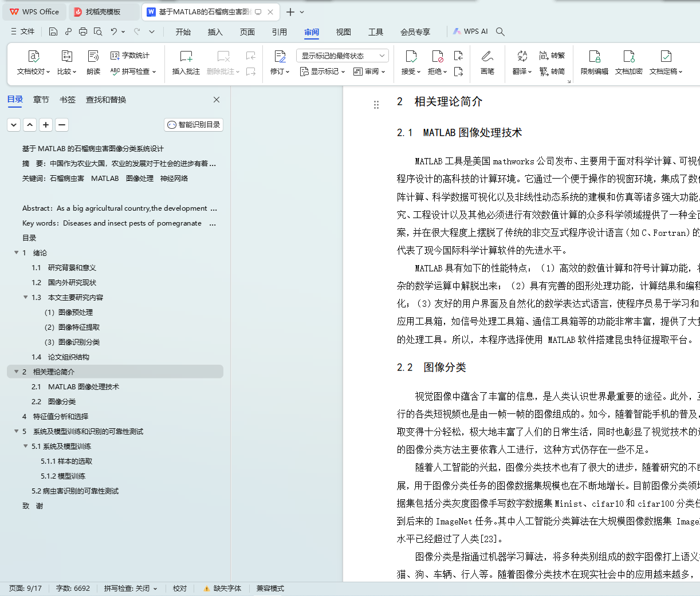Open 文档加密 document encryption
The image size is (700, 596).
coord(629,63)
